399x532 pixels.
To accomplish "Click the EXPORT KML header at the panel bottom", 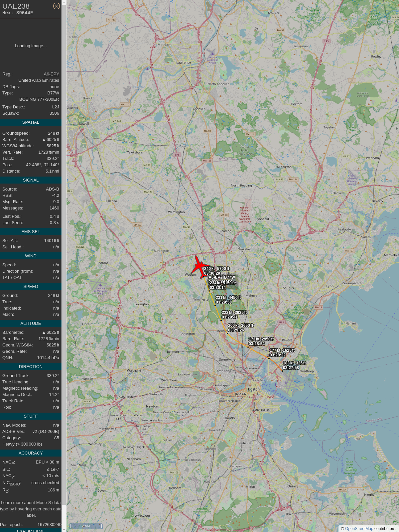I will click(x=31, y=530).
